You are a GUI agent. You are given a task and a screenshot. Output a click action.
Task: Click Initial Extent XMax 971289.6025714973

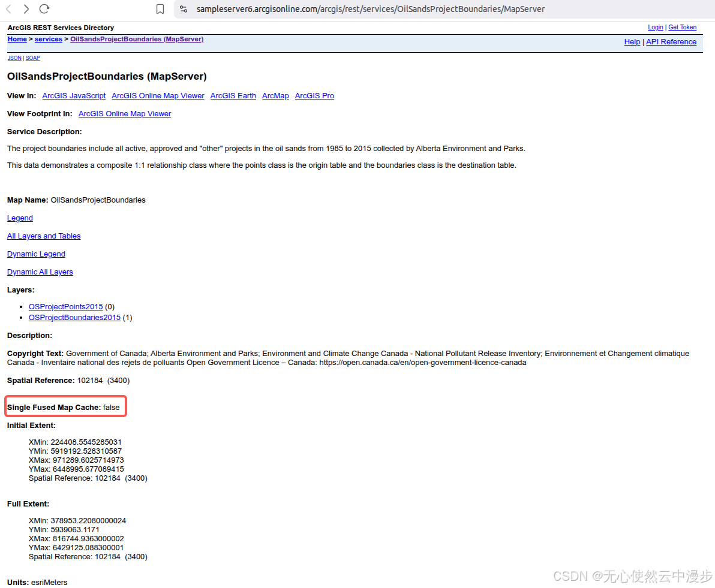pyautogui.click(x=76, y=460)
